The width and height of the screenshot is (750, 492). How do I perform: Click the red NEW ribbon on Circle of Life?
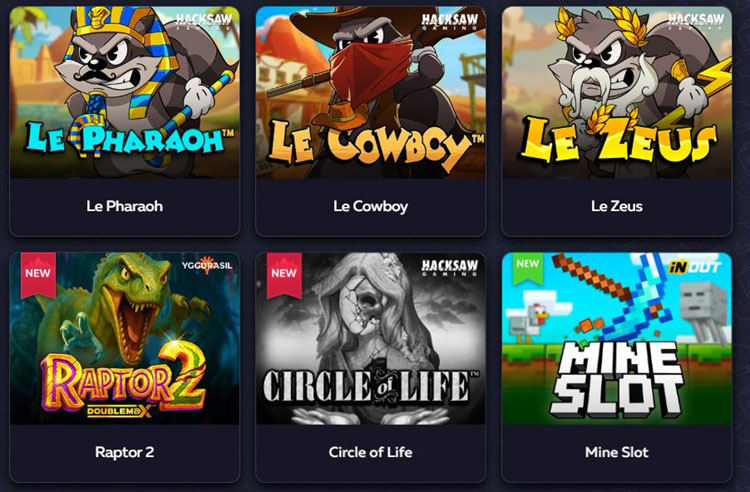click(284, 274)
